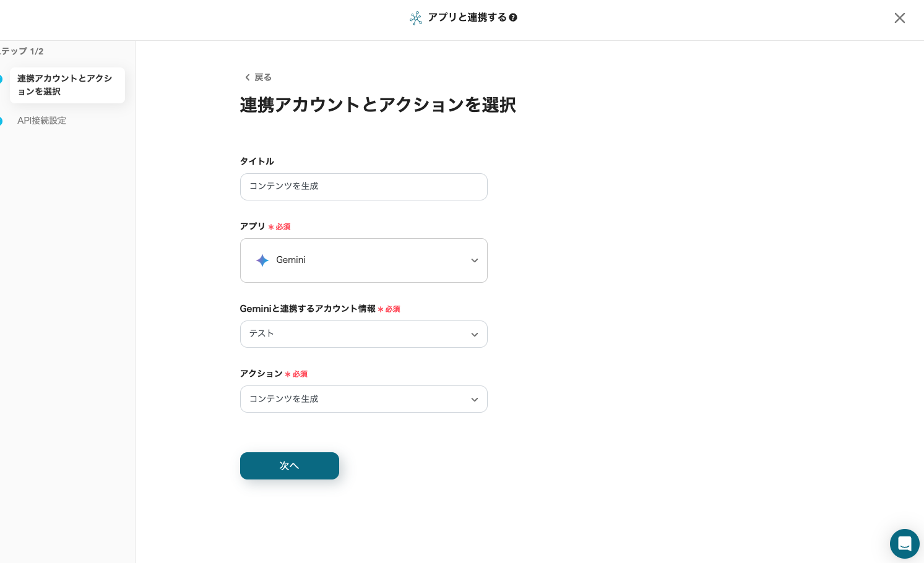The width and height of the screenshot is (924, 563).
Task: Click コンテンツを生成 text in アクション field
Action: tap(284, 399)
